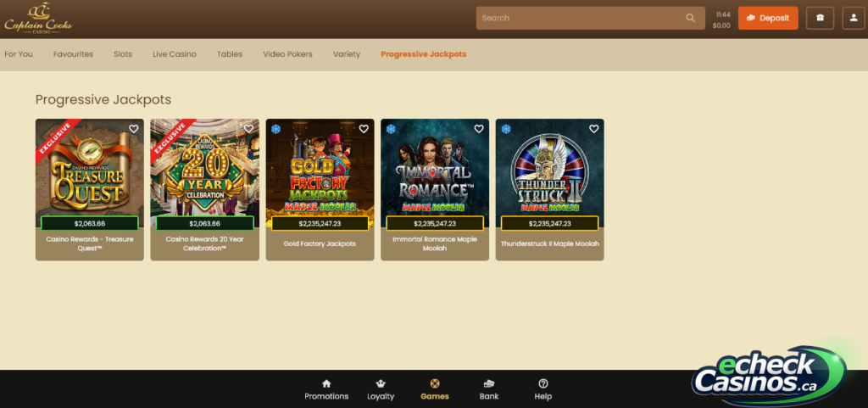
Task: Launch the Thunderstruck II Maple Moolah thumbnail
Action: pyautogui.click(x=549, y=173)
